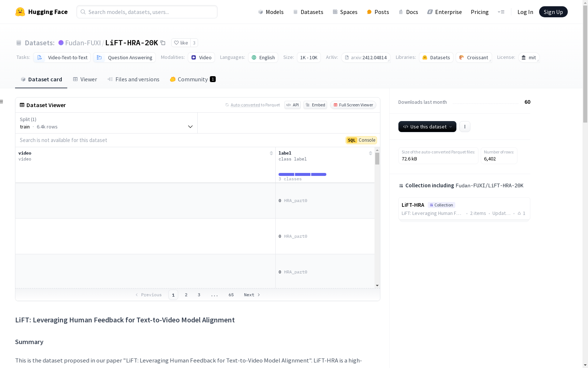Select page 1 in pagination
Viewport: 588px width, 368px height.
[173, 295]
